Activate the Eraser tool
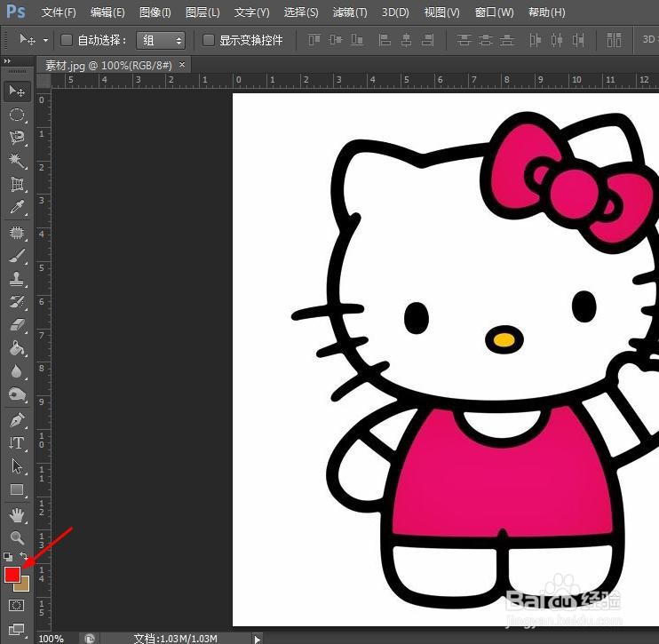This screenshot has width=659, height=644. click(17, 324)
